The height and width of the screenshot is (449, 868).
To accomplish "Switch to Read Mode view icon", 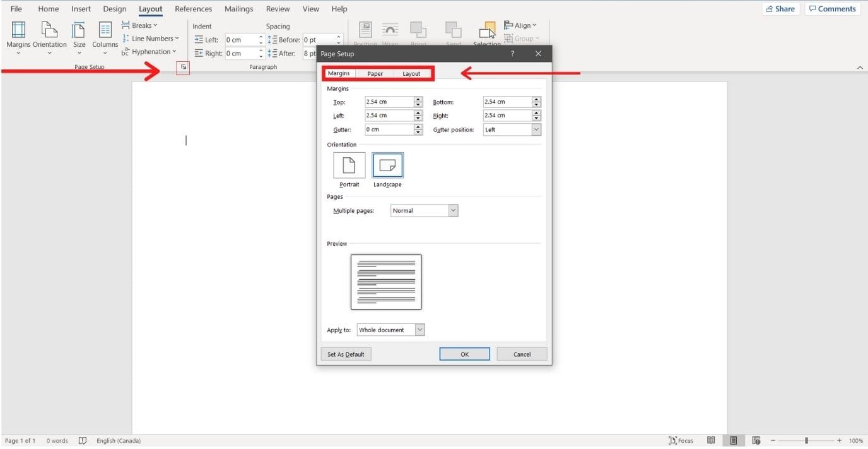I will tap(711, 441).
